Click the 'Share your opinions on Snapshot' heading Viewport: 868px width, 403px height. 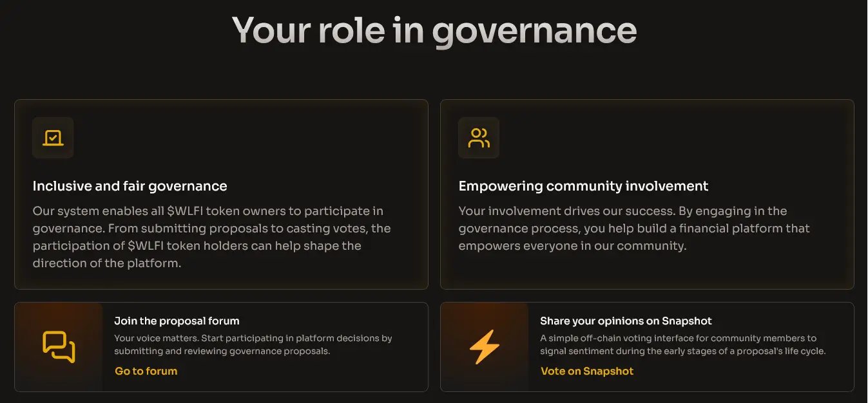pos(626,321)
